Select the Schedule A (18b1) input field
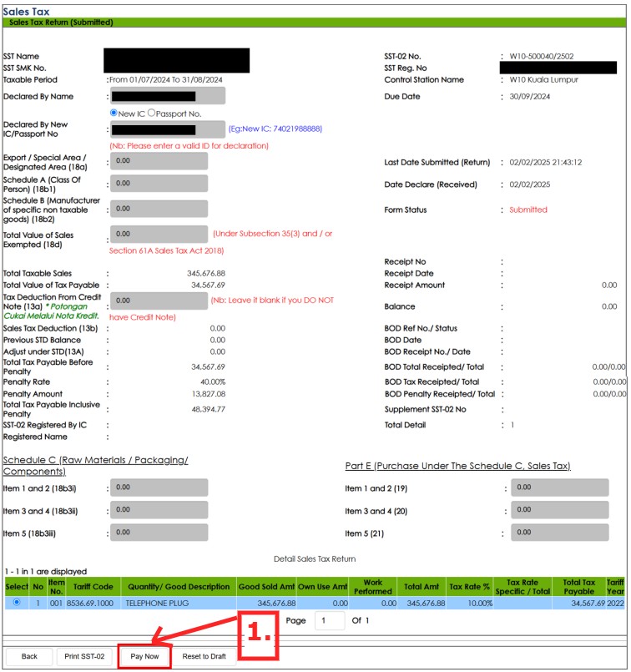This screenshot has height=672, width=631. (x=159, y=184)
